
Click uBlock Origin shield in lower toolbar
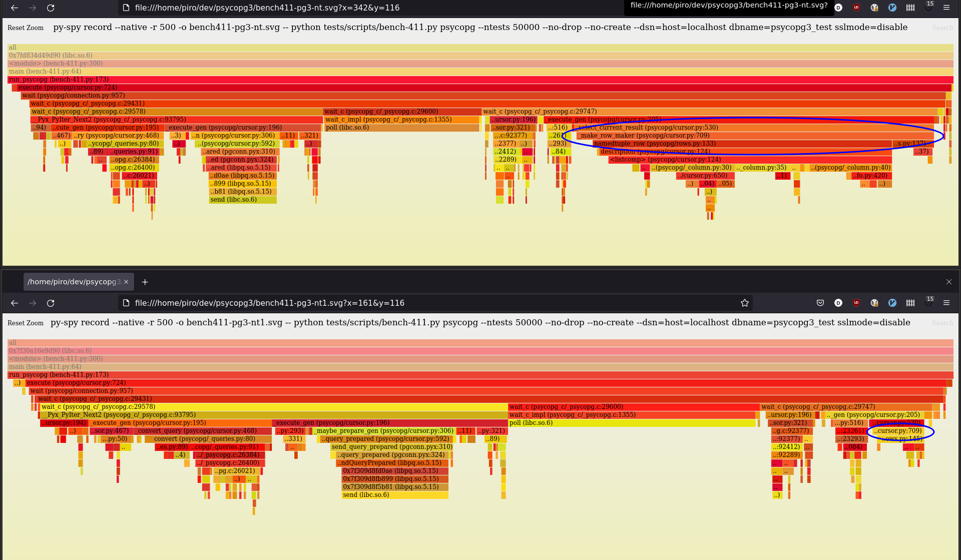[x=856, y=303]
